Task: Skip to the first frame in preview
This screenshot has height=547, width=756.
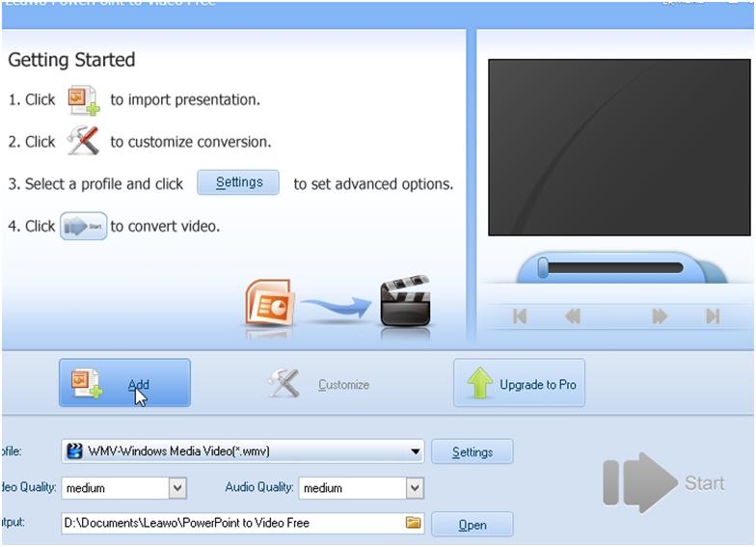Action: 520,316
